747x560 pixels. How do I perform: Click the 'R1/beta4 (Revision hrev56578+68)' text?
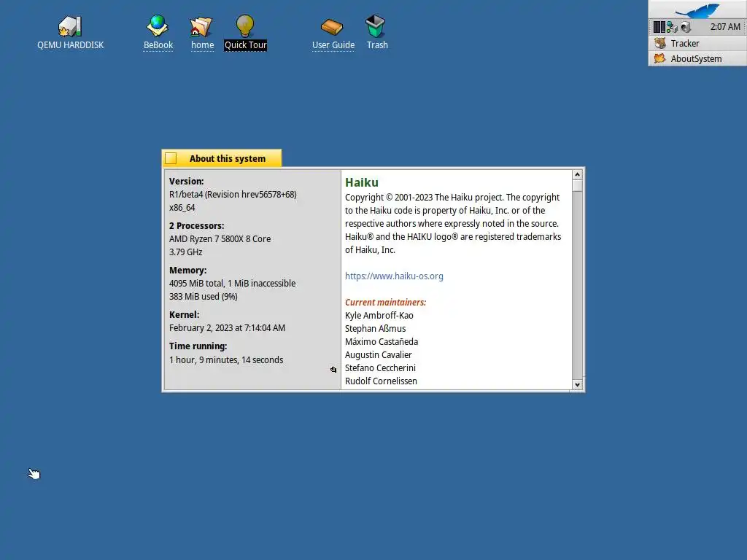point(233,194)
